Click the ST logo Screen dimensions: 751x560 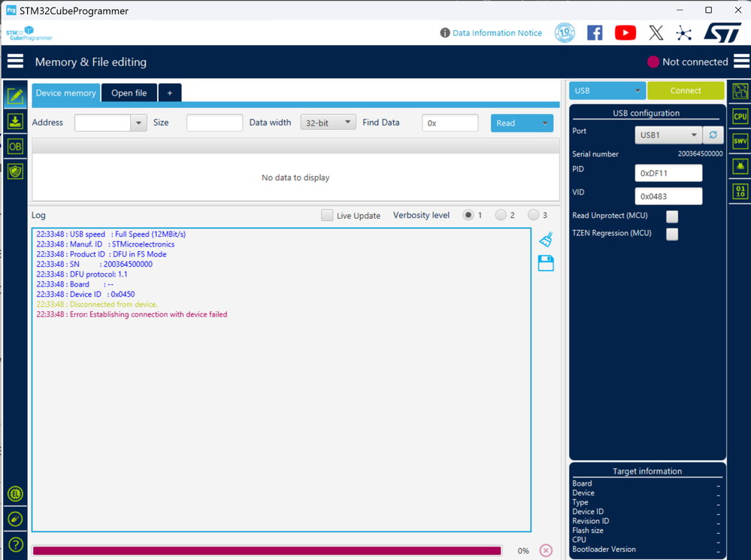pyautogui.click(x=722, y=32)
